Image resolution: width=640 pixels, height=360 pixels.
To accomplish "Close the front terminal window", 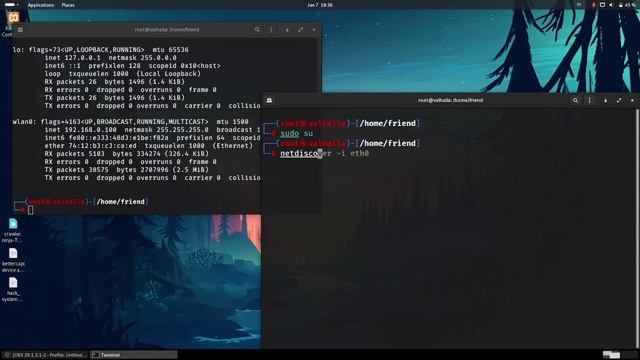I will pos(632,100).
